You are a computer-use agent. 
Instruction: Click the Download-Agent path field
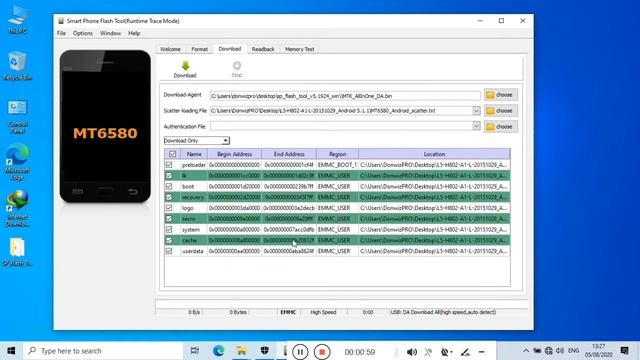click(x=345, y=96)
